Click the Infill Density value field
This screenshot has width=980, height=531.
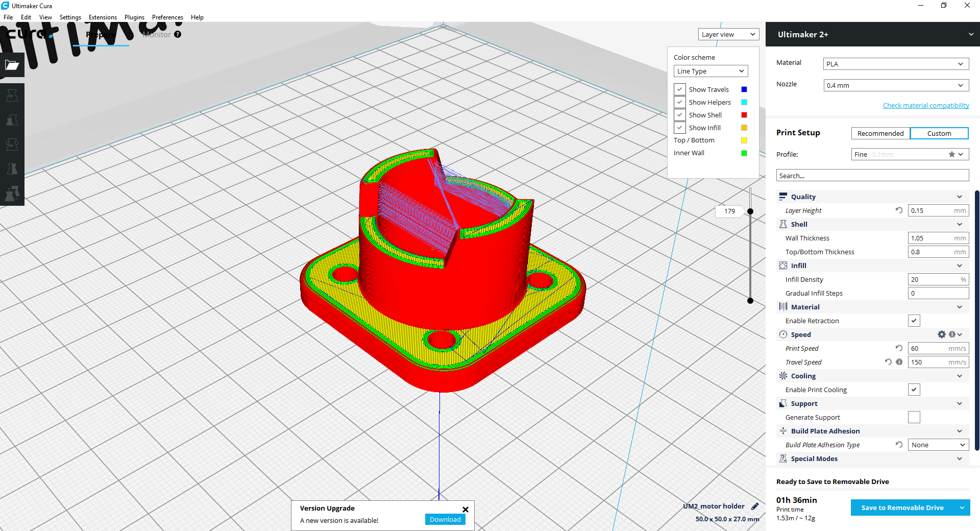pyautogui.click(x=938, y=279)
